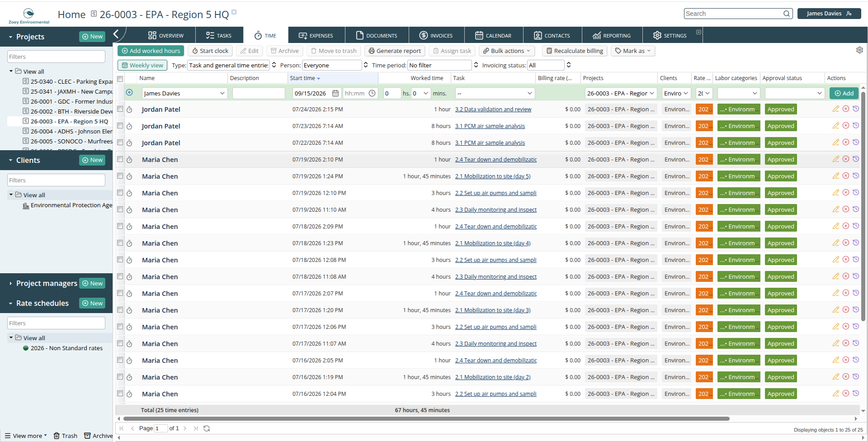Viewport: 868px width, 442px height.
Task: Open Trash at the bottom of the sidebar
Action: pyautogui.click(x=66, y=436)
